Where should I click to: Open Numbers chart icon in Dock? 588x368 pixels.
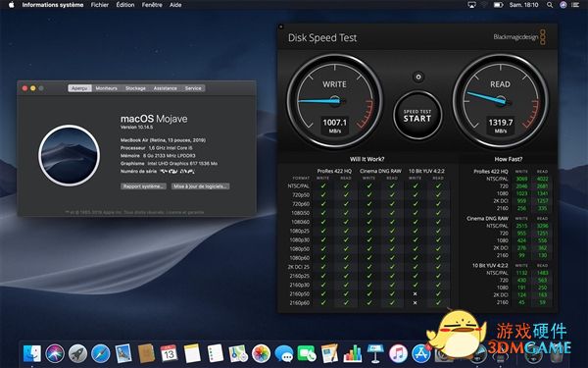353,353
